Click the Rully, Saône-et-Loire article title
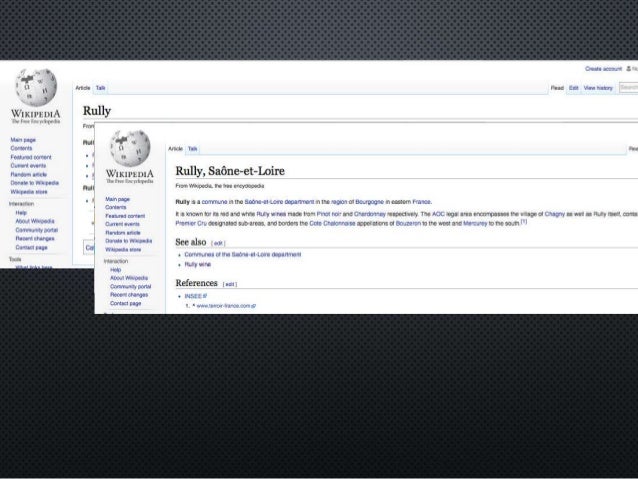638x479 pixels. point(230,171)
